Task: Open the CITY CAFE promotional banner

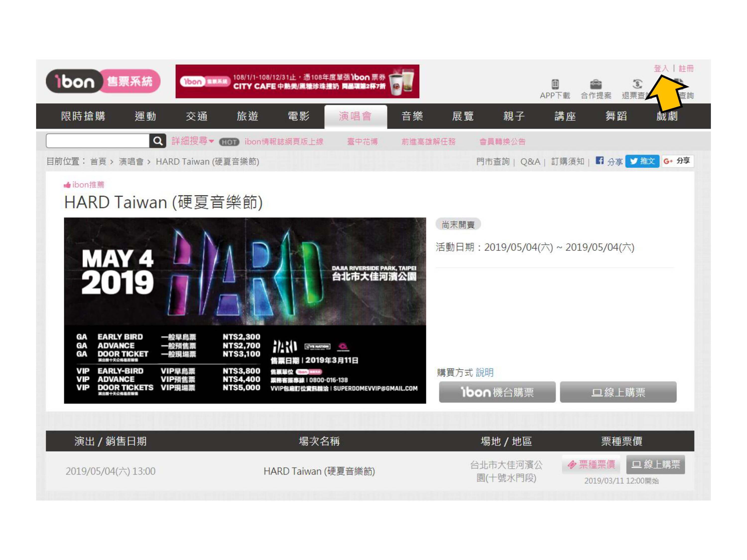Action: [297, 81]
